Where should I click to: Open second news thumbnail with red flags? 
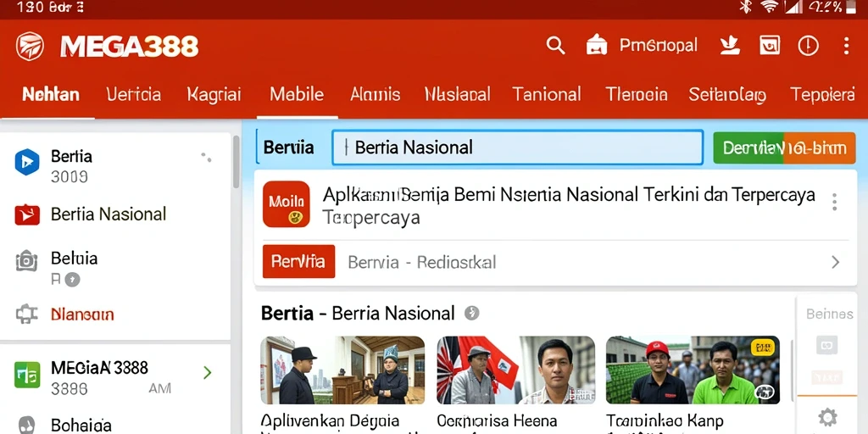(516, 370)
